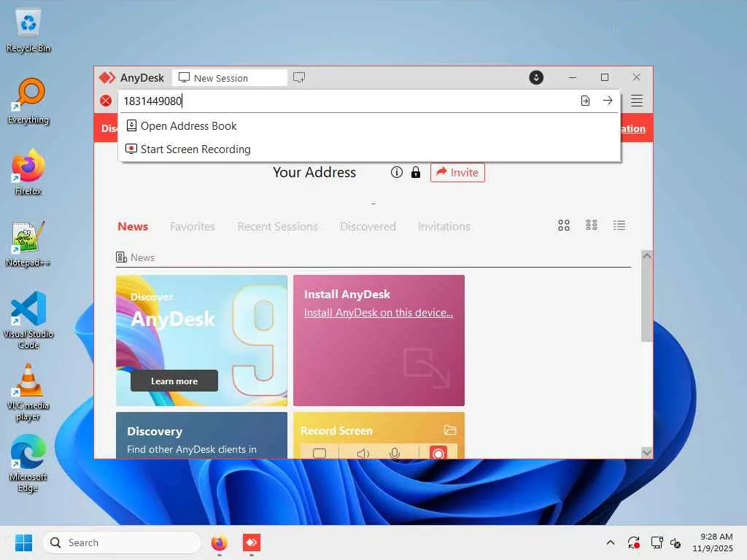Connect using the arrow icon
Image resolution: width=747 pixels, height=560 pixels.
point(608,101)
